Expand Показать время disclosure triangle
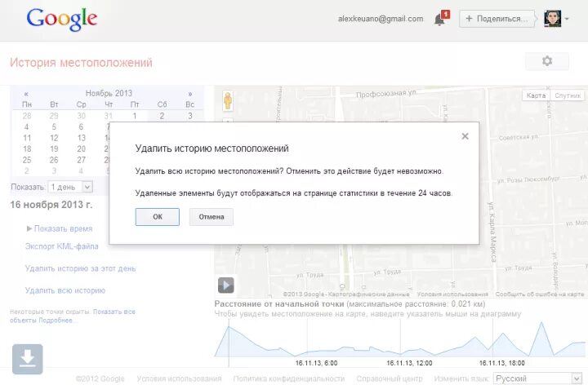 pos(29,228)
